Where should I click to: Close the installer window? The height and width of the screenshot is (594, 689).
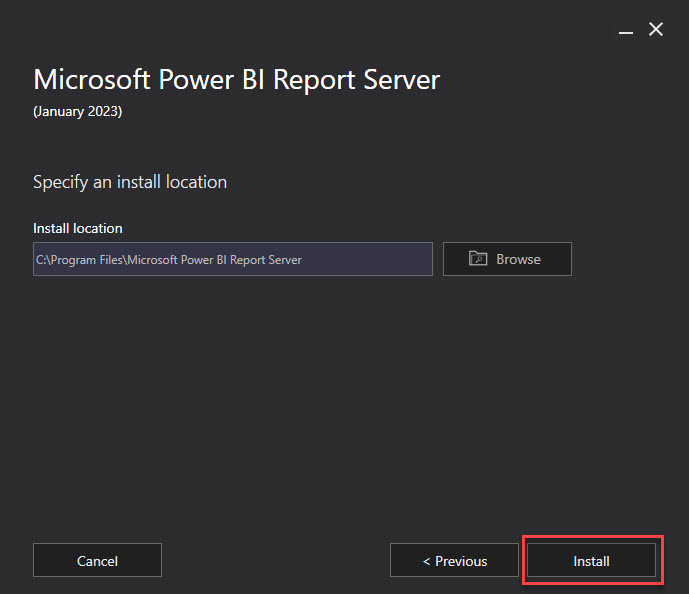[656, 29]
